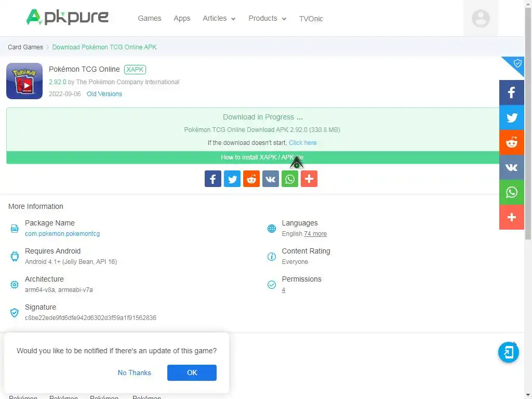Click the plus icon in right sidebar
The width and height of the screenshot is (532, 399).
(x=512, y=217)
